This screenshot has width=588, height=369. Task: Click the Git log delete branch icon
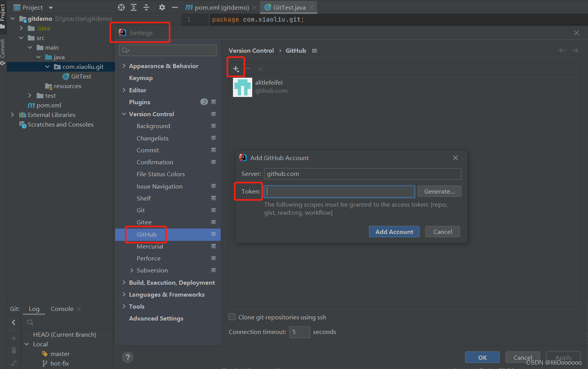pyautogui.click(x=14, y=350)
